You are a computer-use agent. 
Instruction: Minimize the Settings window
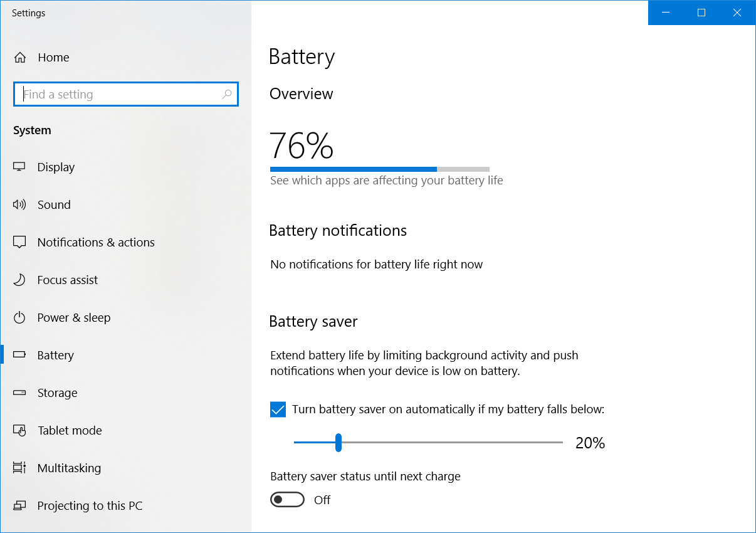click(x=666, y=13)
